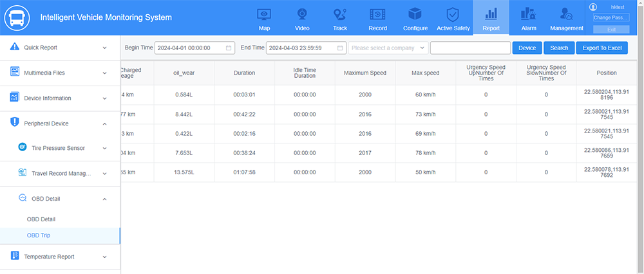Click the 60 km/h max speed cell
This screenshot has height=274, width=644.
(426, 95)
